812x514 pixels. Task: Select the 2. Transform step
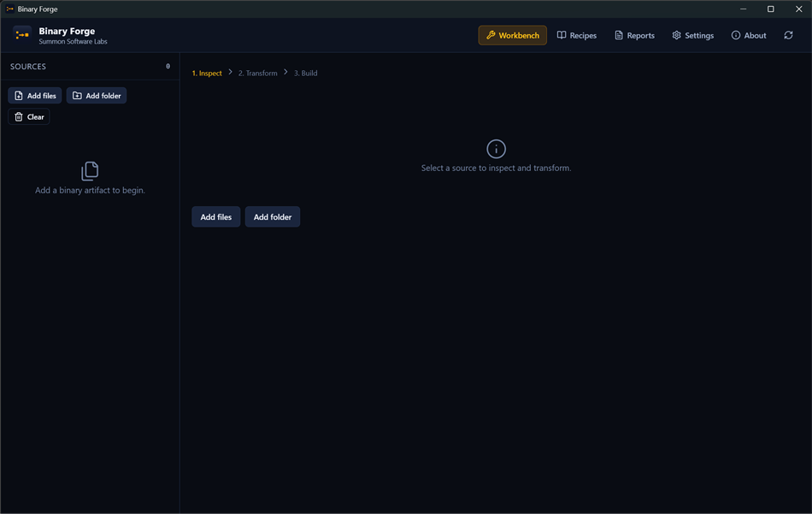tap(257, 73)
